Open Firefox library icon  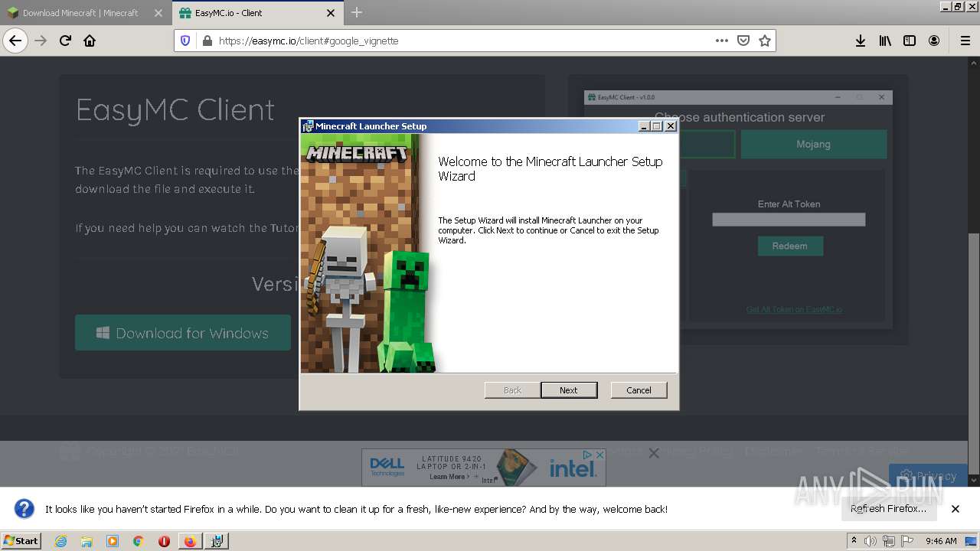click(885, 41)
